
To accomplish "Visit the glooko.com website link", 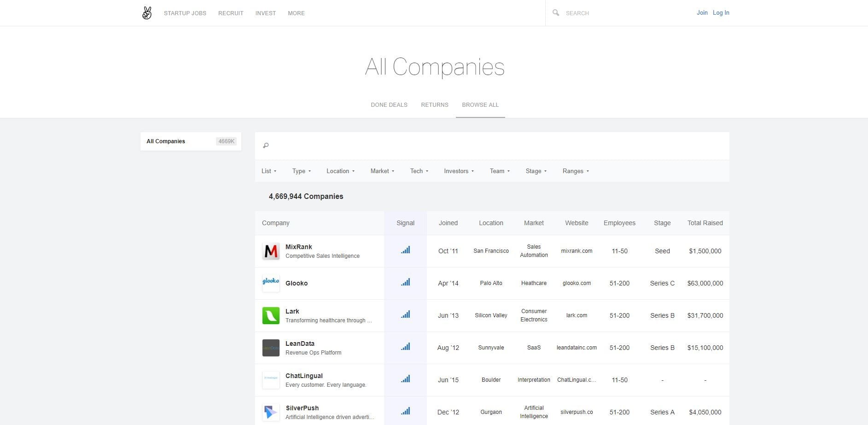I will coord(577,283).
